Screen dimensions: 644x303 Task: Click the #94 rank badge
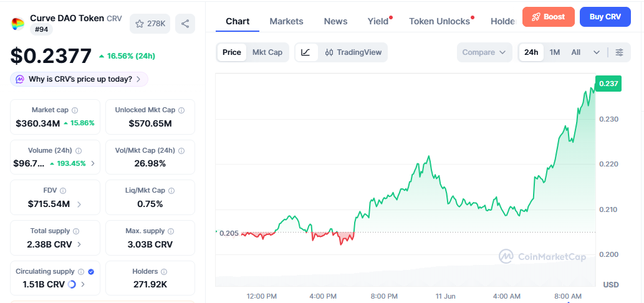pos(41,29)
